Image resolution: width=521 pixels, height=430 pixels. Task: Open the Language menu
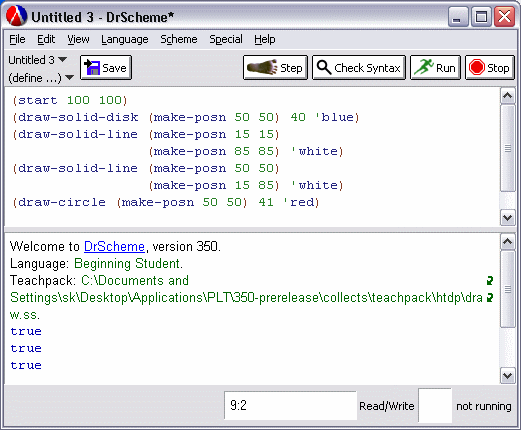coord(125,39)
